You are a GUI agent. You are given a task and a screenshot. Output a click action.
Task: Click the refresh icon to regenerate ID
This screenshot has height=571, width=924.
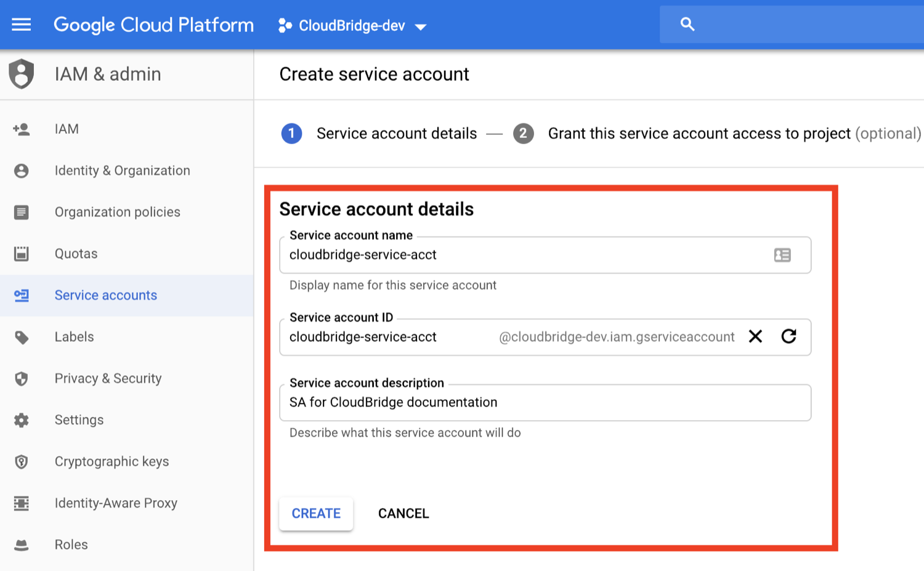[788, 336]
